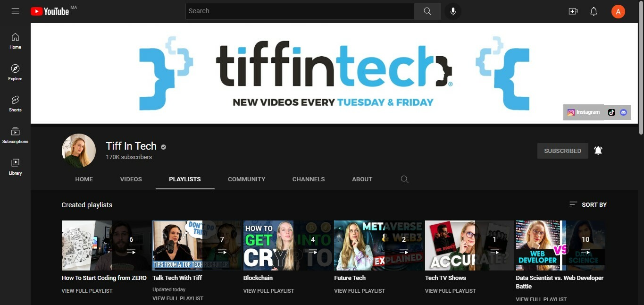Click the voice search microphone
Viewport: 644px width, 305px height.
pyautogui.click(x=452, y=11)
